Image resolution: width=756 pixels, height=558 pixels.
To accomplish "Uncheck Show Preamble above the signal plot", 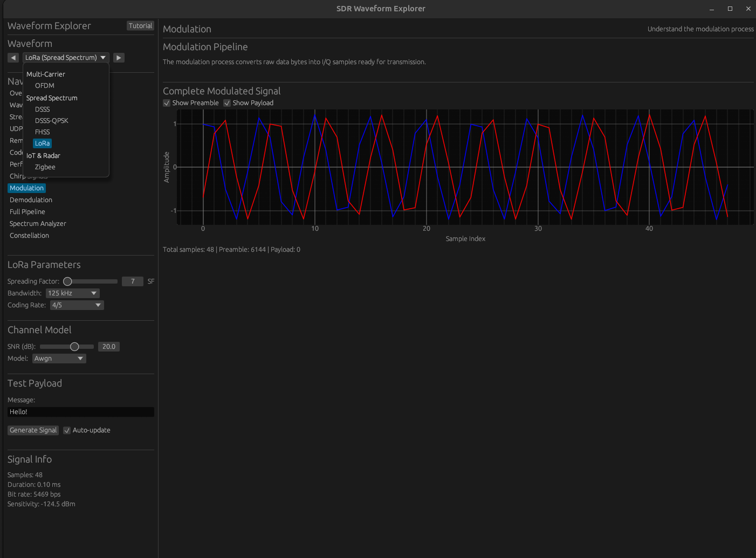I will point(167,102).
